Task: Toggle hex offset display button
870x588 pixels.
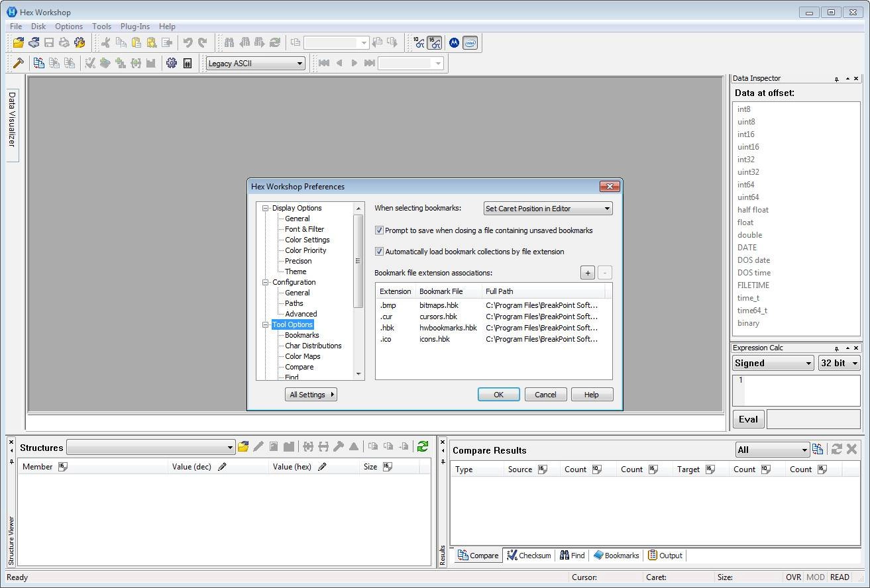Action: point(435,42)
